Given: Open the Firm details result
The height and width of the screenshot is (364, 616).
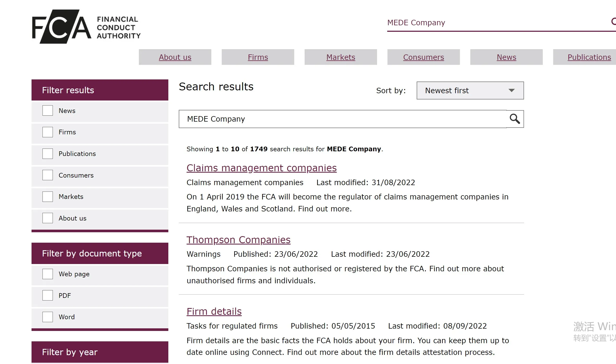Looking at the screenshot, I should (214, 311).
